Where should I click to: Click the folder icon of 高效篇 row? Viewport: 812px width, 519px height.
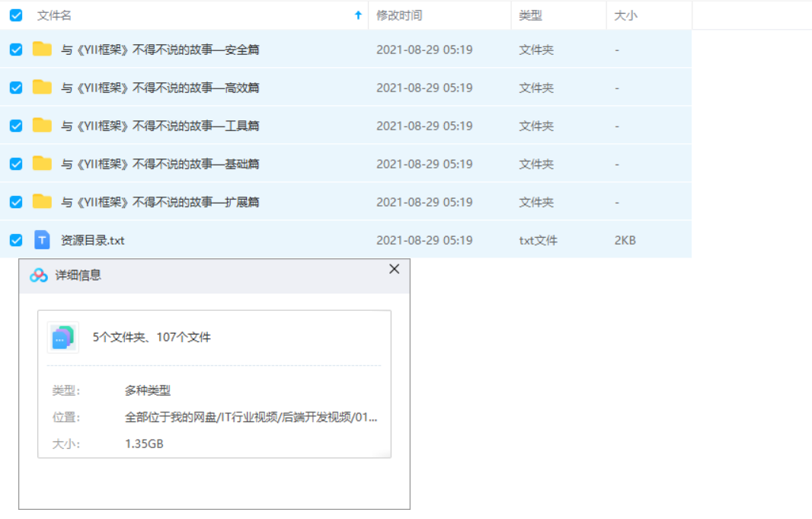(42, 87)
